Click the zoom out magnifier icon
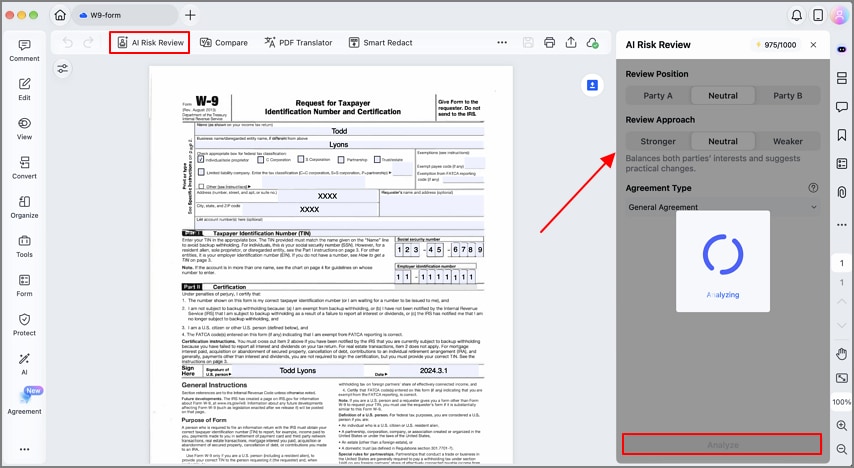Screen dimensions: 854x468 (841, 449)
